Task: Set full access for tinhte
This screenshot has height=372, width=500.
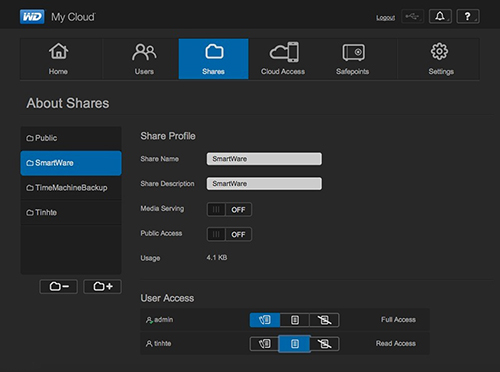Action: point(265,344)
